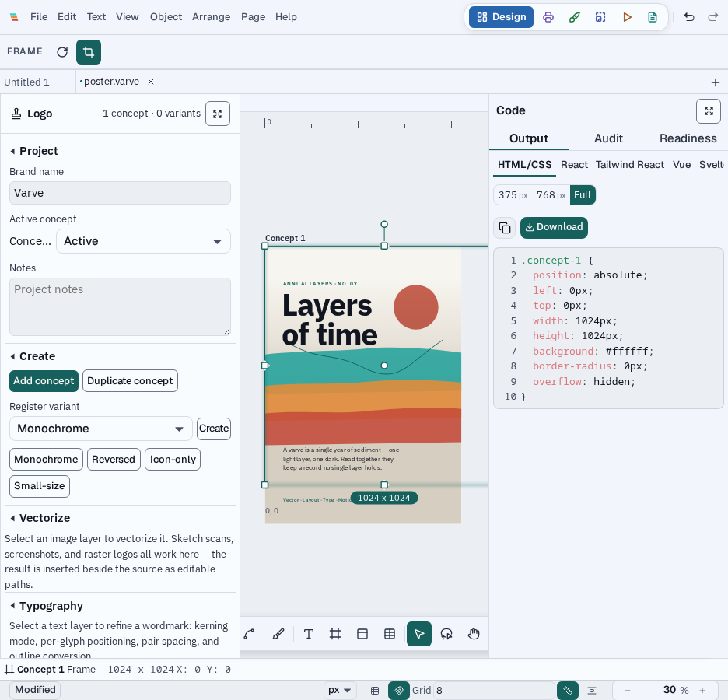
Task: Click the Small-size variant button
Action: [40, 486]
